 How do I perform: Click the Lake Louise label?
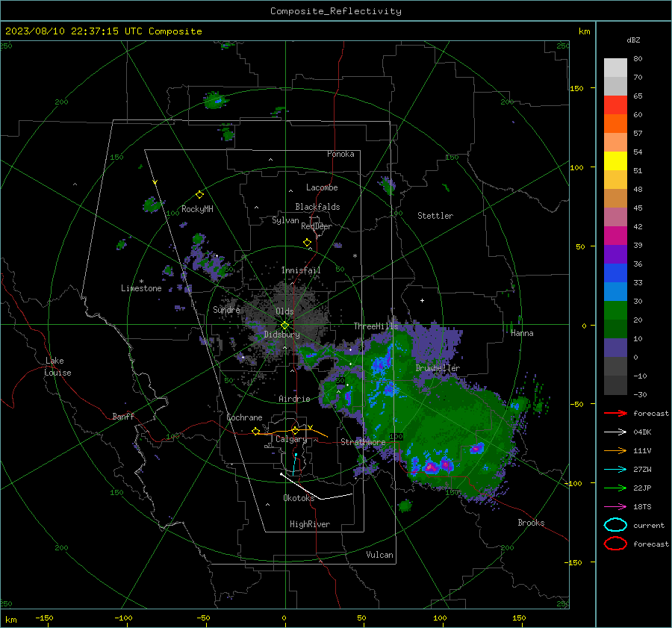click(58, 367)
